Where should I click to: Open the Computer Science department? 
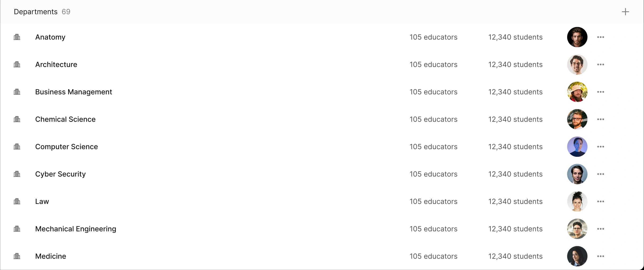66,147
